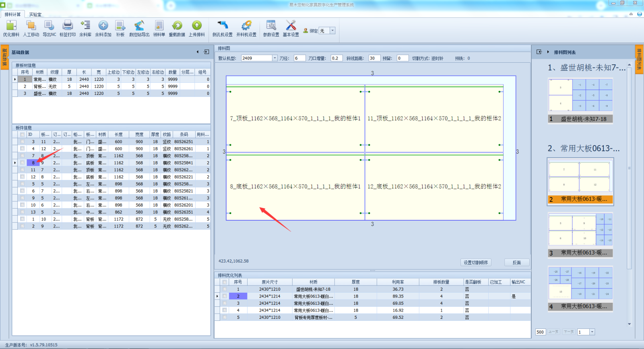This screenshot has height=349, width=644.
Task: Click scroll-down arrow of 排料图列表
Action: pos(629,324)
